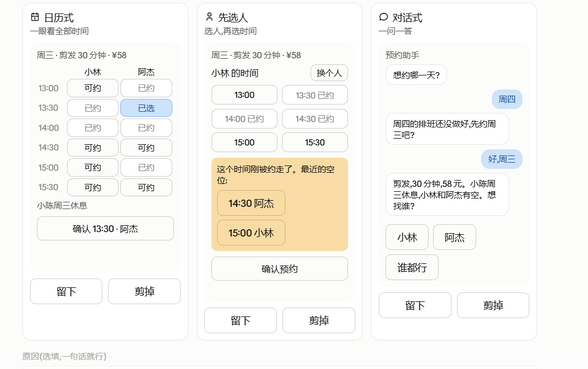Select 小林 13:30 已约 slot in calendar
The height and width of the screenshot is (369, 588).
coord(93,108)
